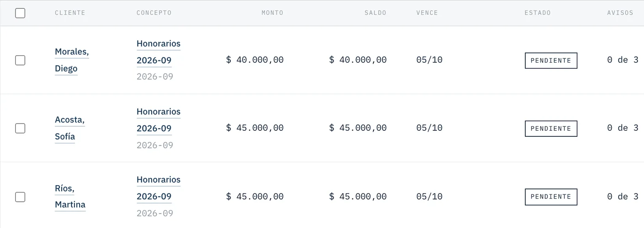The width and height of the screenshot is (644, 228).
Task: Click avisos '0 de 3' in Acosta row
Action: tap(623, 128)
